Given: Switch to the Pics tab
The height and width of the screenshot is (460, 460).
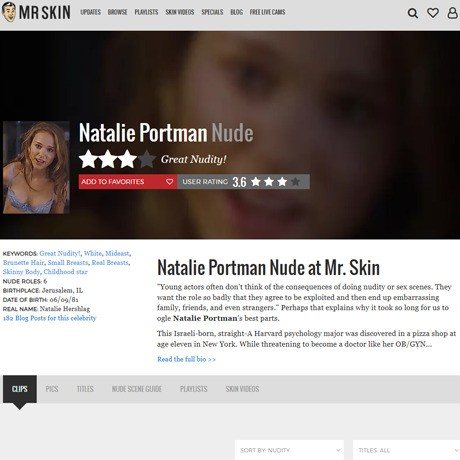Looking at the screenshot, I should tap(52, 389).
